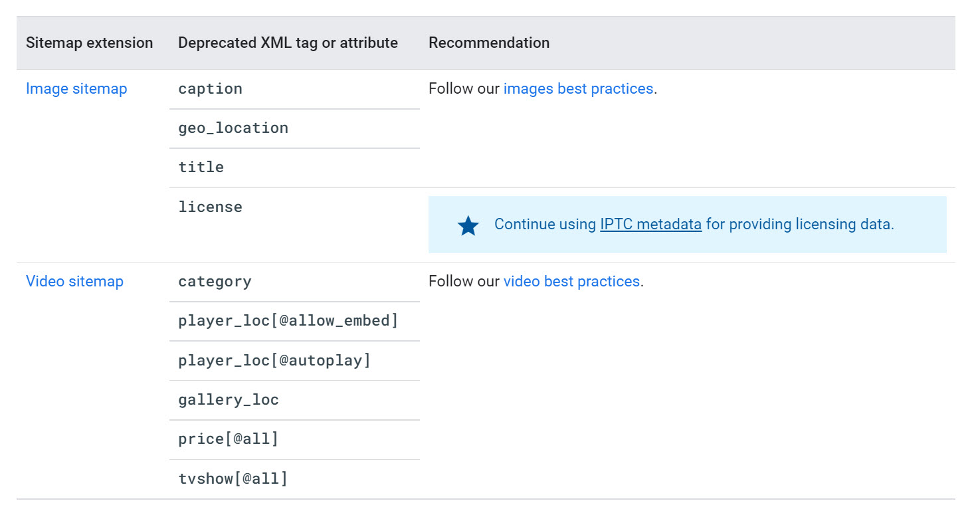Follow the video best practices link
Image resolution: width=980 pixels, height=515 pixels.
[571, 282]
